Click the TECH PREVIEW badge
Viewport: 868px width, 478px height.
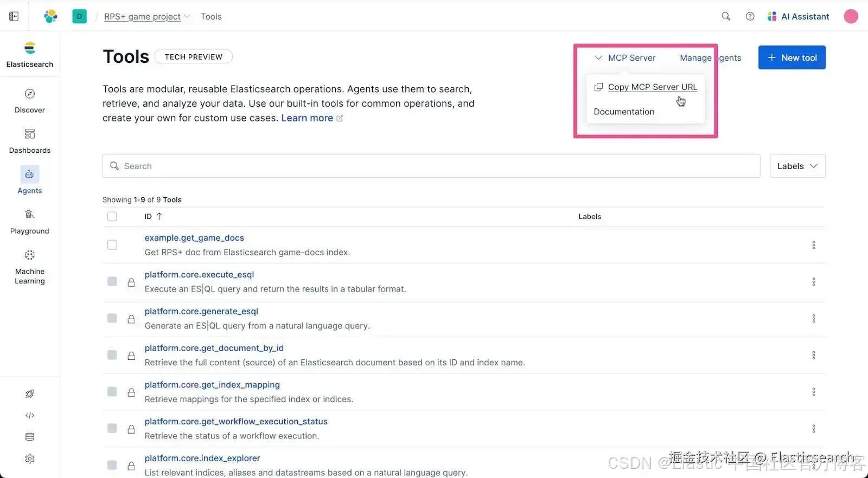[194, 56]
